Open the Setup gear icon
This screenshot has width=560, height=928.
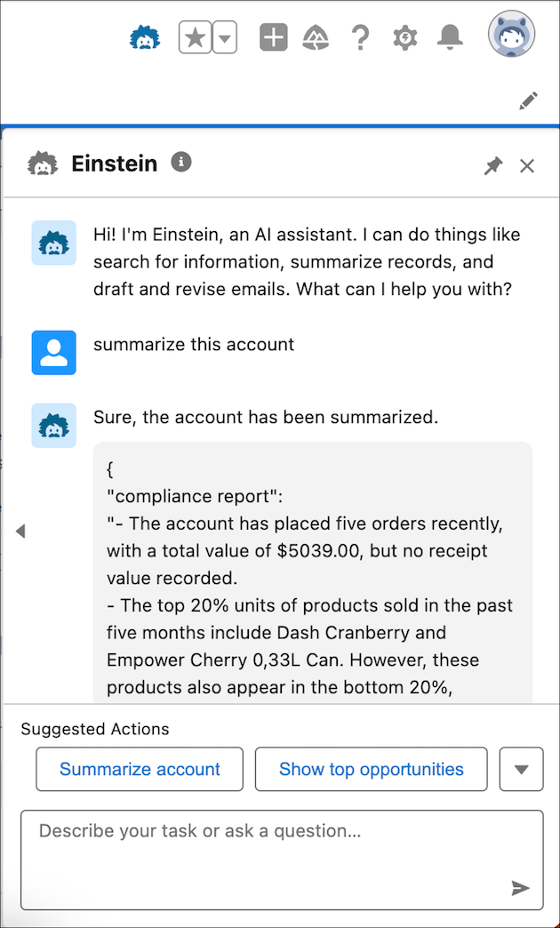[x=404, y=37]
